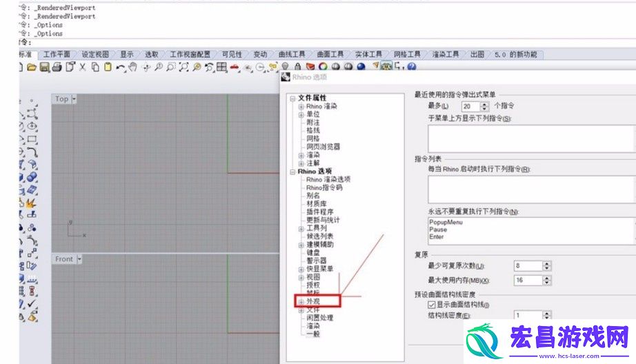Click inside the startup commands text box
Screen dimensions: 636x364
pyautogui.click(x=531, y=190)
